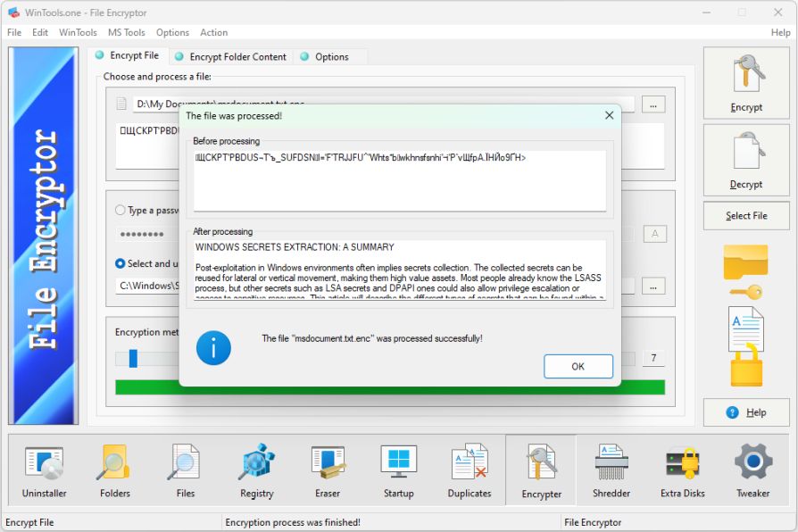The image size is (798, 532).
Task: Browse for file with top ellipsis button
Action: [653, 104]
